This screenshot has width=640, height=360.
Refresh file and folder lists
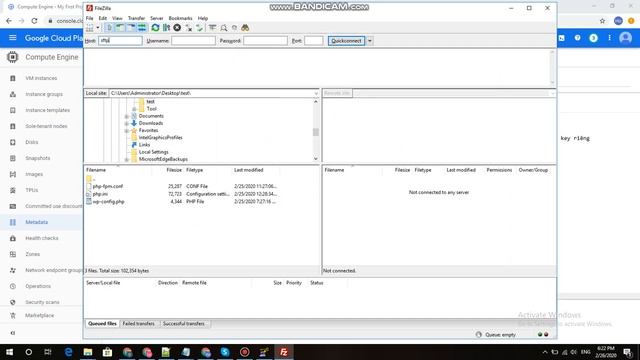(155, 28)
